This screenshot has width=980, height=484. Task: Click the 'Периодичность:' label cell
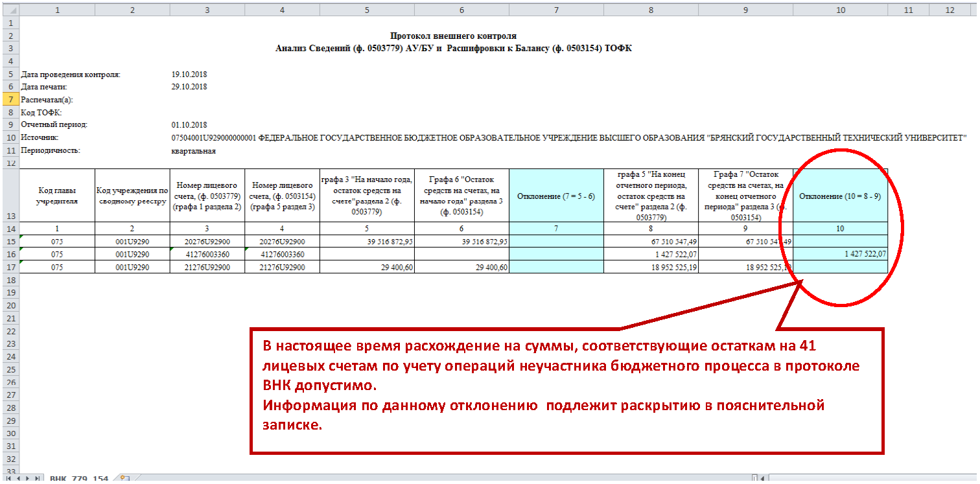(51, 151)
